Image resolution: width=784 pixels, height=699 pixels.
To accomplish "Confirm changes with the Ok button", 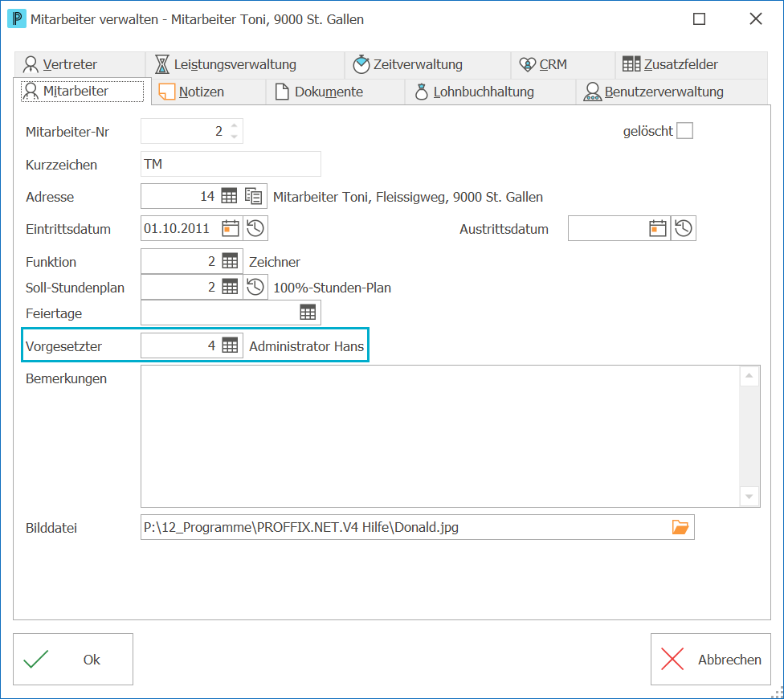I will point(73,660).
